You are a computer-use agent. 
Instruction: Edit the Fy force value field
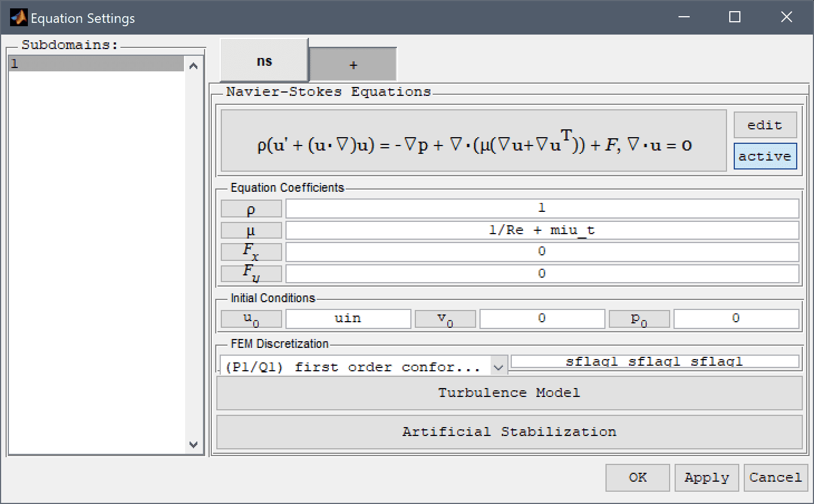[x=542, y=273]
